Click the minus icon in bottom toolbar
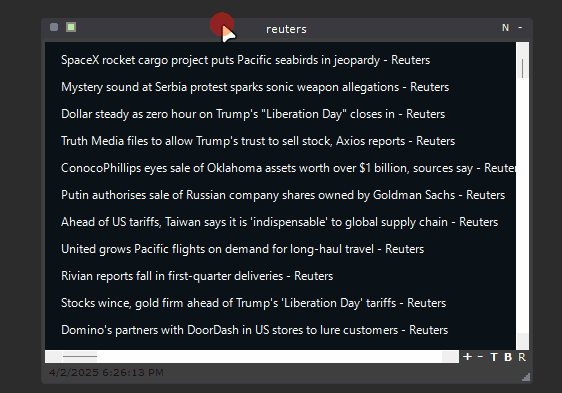The height and width of the screenshot is (393, 562). (480, 357)
